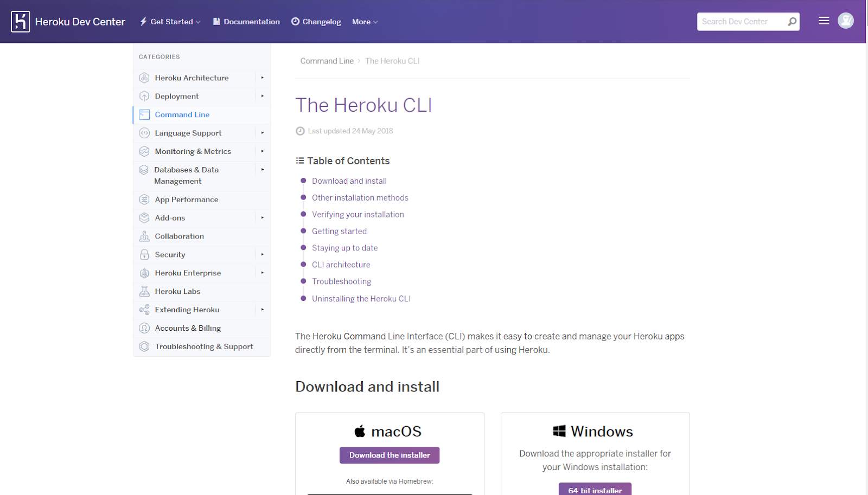
Task: Click Heroku Dev Center title link
Action: tap(80, 22)
